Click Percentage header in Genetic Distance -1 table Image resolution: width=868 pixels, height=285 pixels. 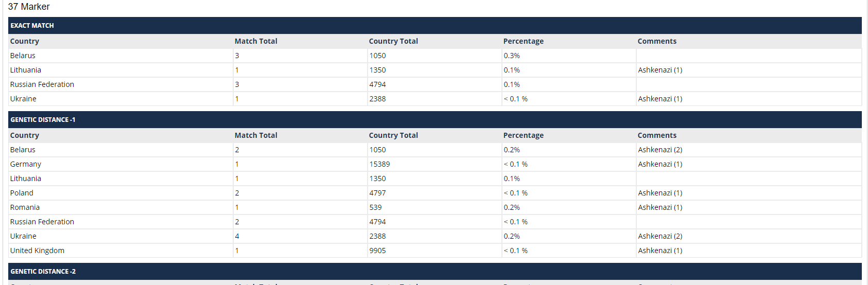pos(524,135)
